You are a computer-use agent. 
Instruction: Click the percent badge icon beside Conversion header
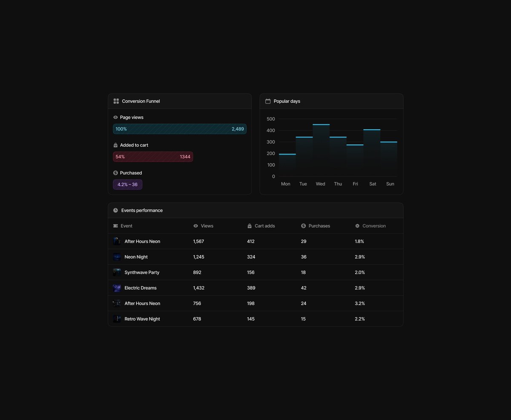[x=357, y=226]
